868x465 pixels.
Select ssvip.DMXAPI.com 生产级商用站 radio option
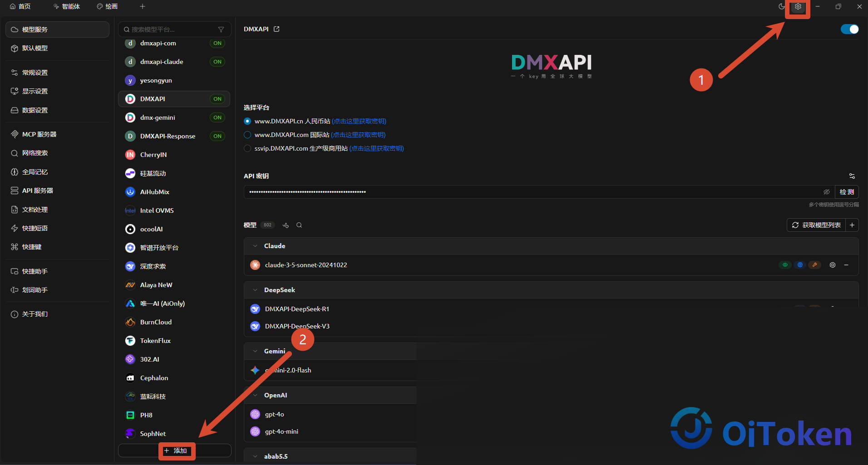pyautogui.click(x=247, y=148)
